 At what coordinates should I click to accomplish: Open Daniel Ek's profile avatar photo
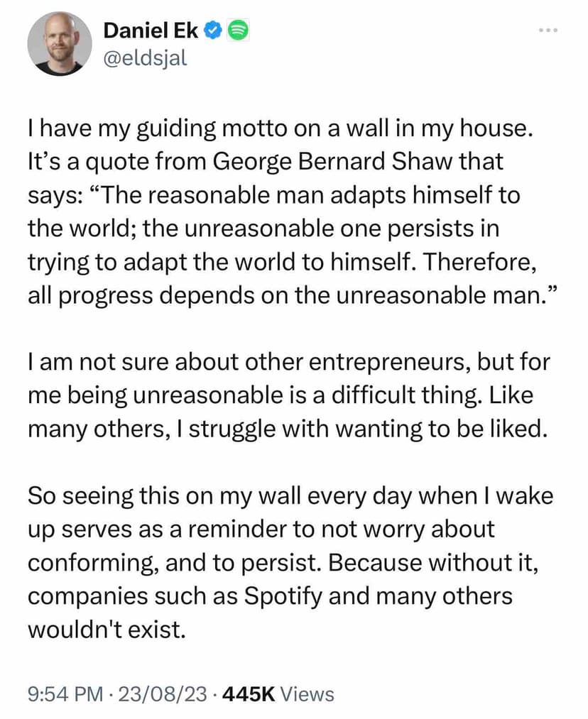point(59,43)
